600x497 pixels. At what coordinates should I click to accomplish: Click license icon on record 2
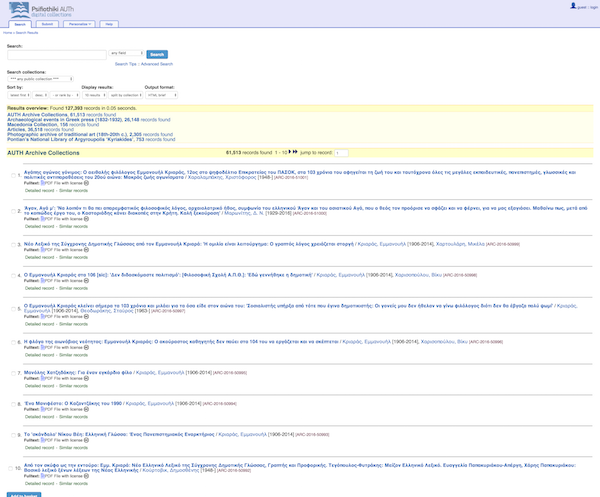coord(86,219)
